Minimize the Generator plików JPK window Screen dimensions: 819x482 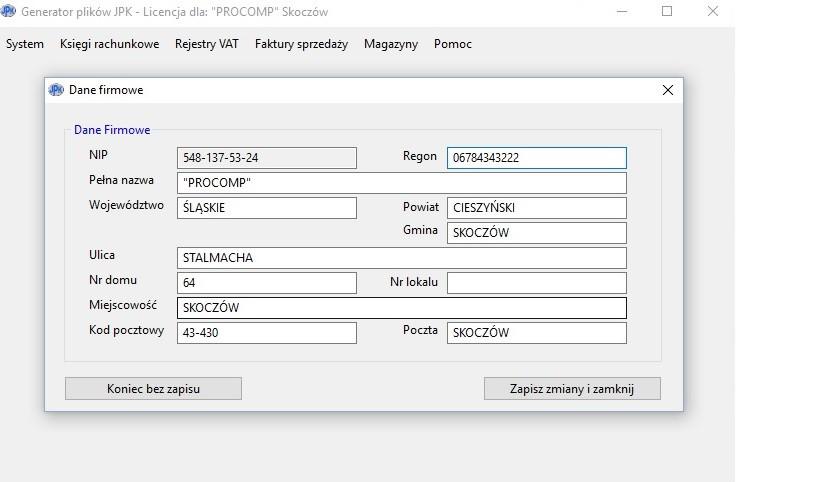pyautogui.click(x=622, y=11)
